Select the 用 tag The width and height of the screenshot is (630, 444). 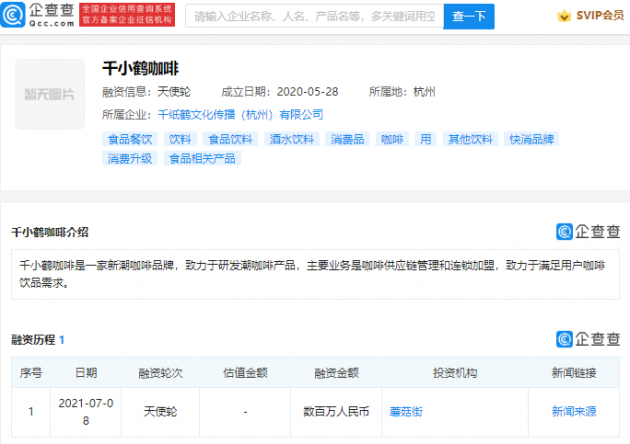coord(426,139)
